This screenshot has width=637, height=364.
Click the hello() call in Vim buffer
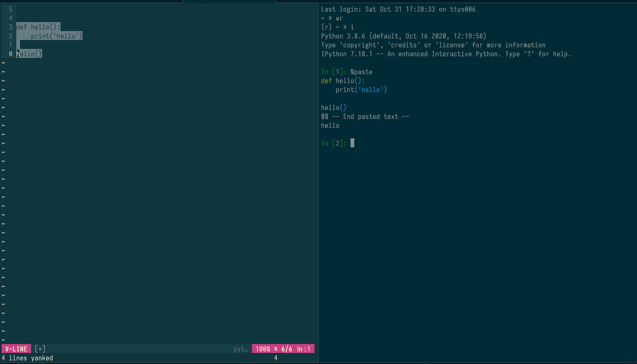point(29,54)
